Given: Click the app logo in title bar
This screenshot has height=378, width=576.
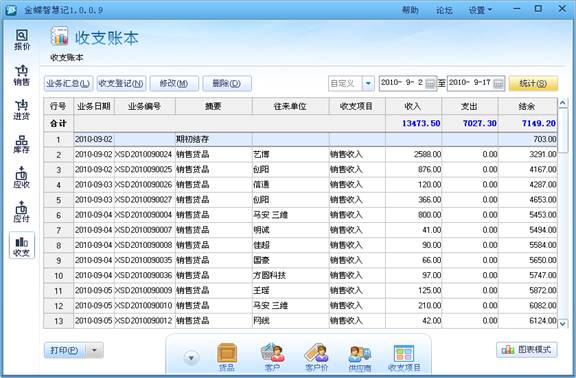Looking at the screenshot, I should [11, 10].
